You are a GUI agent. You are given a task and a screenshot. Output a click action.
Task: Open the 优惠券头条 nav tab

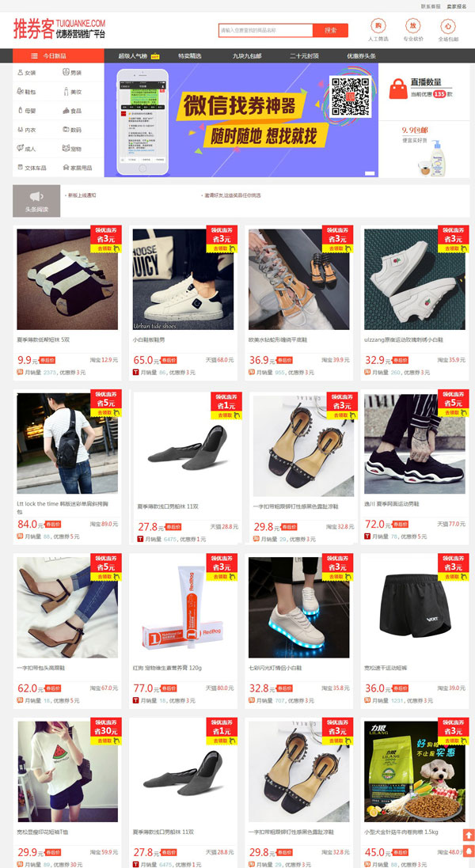click(362, 56)
